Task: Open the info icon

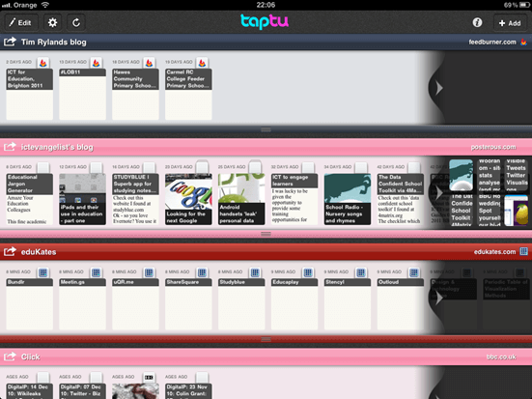Action: pos(477,22)
